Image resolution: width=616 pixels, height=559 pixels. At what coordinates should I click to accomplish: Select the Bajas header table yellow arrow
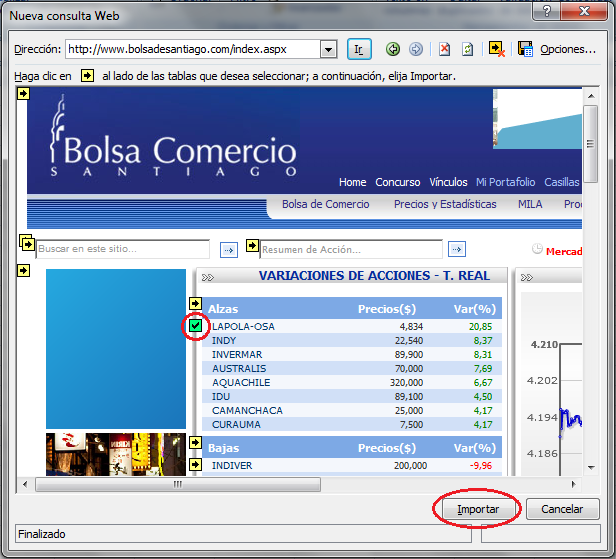(x=195, y=442)
